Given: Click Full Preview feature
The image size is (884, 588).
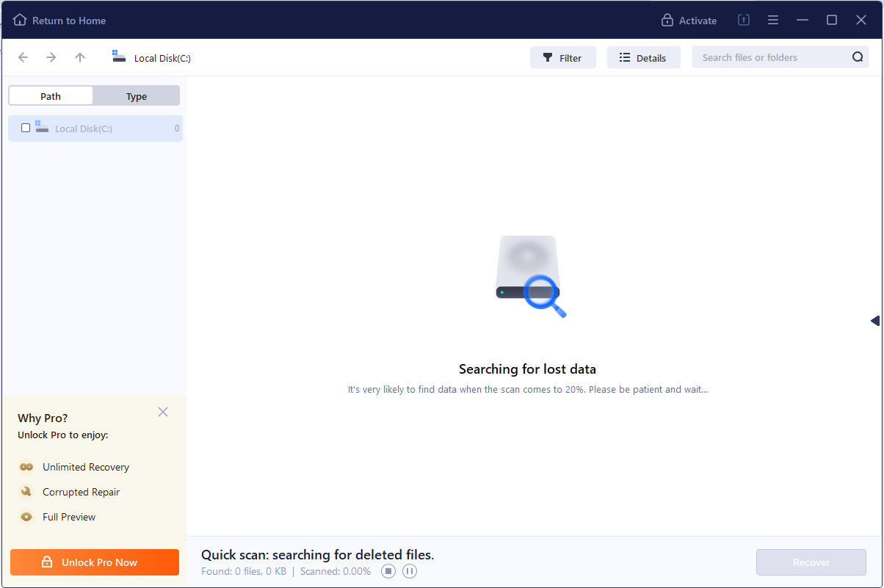Looking at the screenshot, I should (x=69, y=517).
